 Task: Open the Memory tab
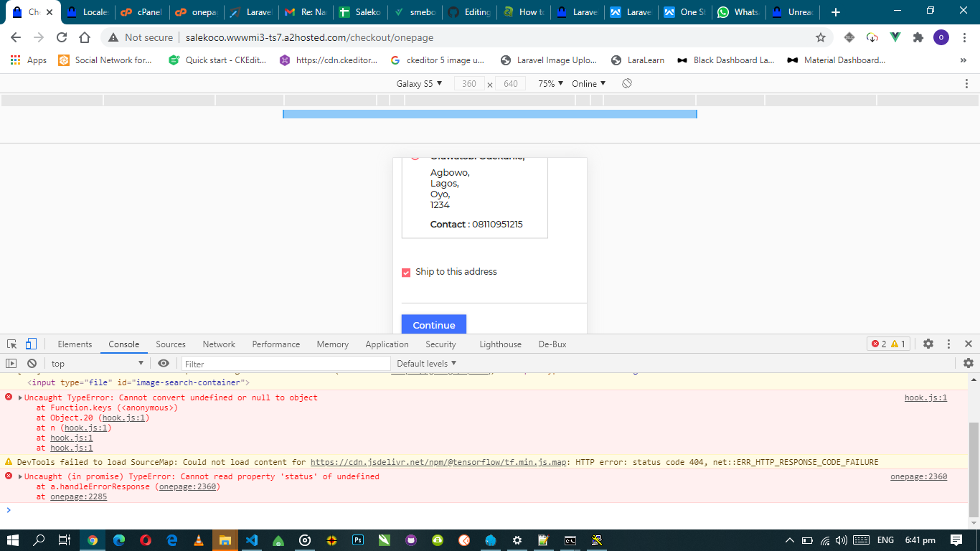(x=333, y=344)
